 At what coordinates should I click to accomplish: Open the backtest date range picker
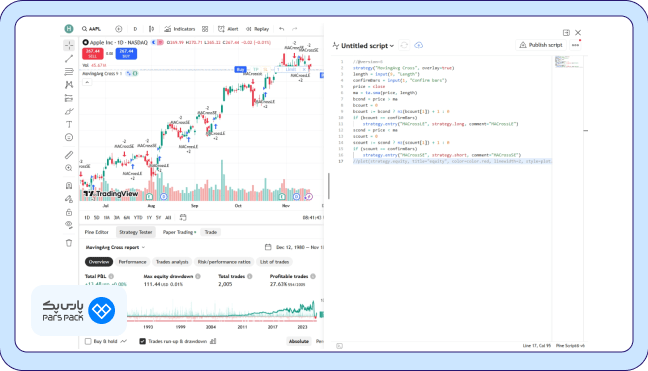295,247
